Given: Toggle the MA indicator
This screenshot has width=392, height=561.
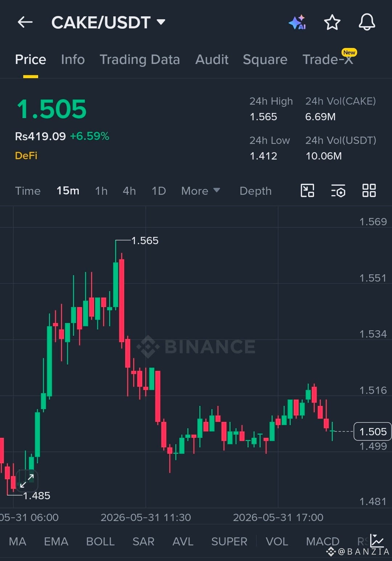Looking at the screenshot, I should click(17, 541).
